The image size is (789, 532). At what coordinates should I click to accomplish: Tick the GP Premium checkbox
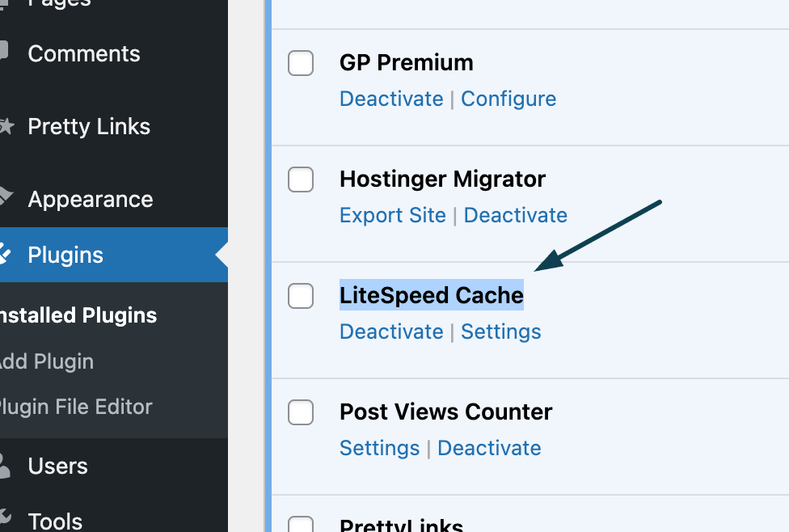pos(301,63)
